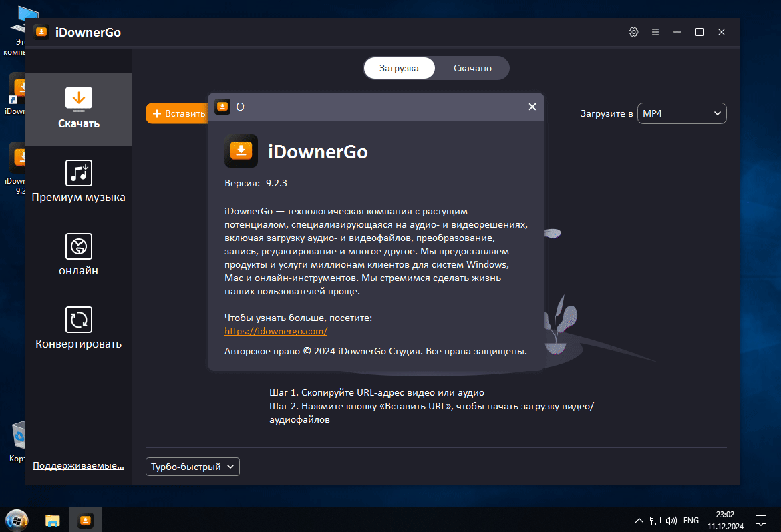This screenshot has height=532, width=781.
Task: Open Премиум музыка section
Action: pyautogui.click(x=79, y=182)
